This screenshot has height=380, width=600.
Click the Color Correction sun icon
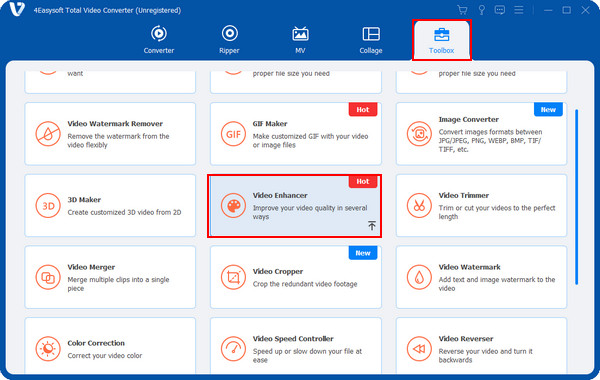click(48, 349)
